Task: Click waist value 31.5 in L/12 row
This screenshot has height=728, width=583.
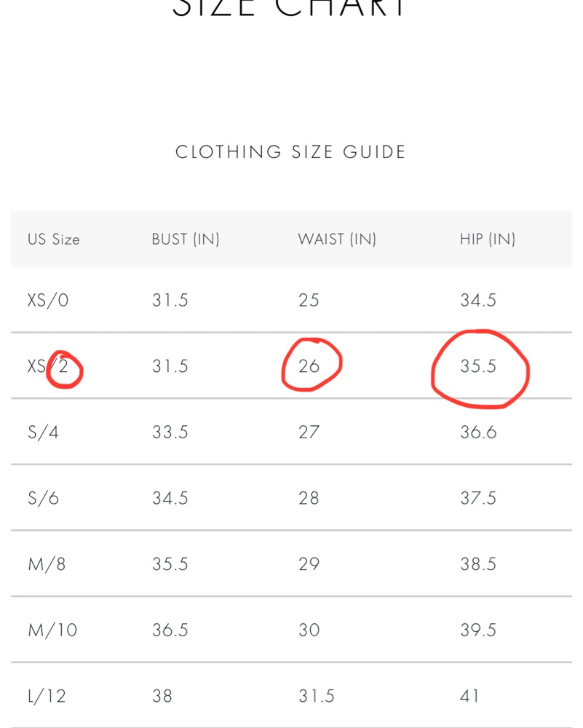Action: tap(316, 696)
